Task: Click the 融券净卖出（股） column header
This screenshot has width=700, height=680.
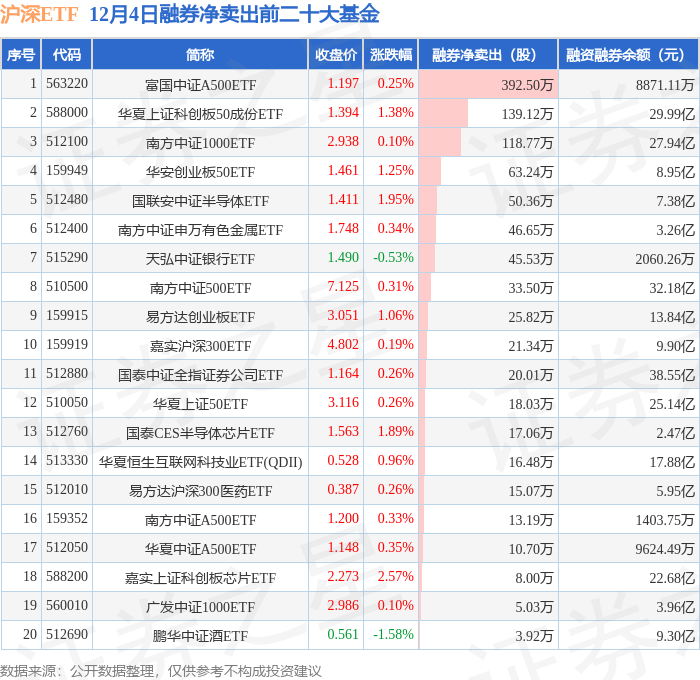Action: [488, 54]
